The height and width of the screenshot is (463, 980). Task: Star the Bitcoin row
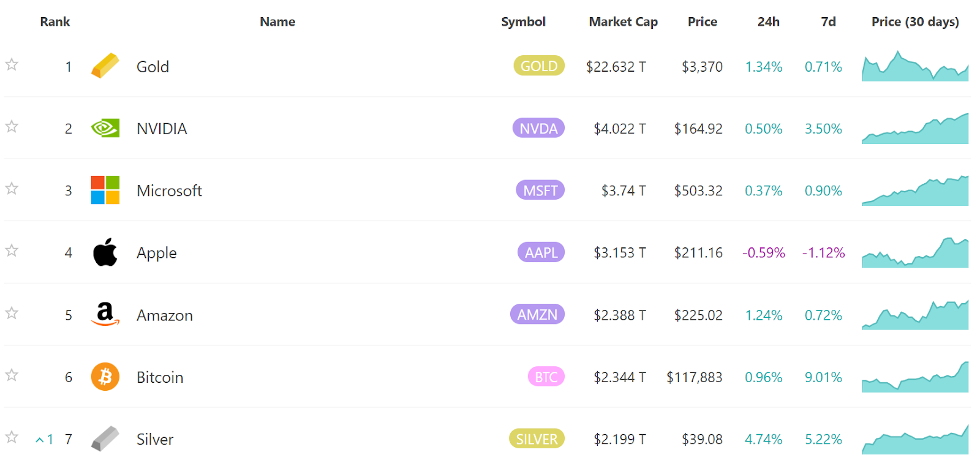point(12,375)
